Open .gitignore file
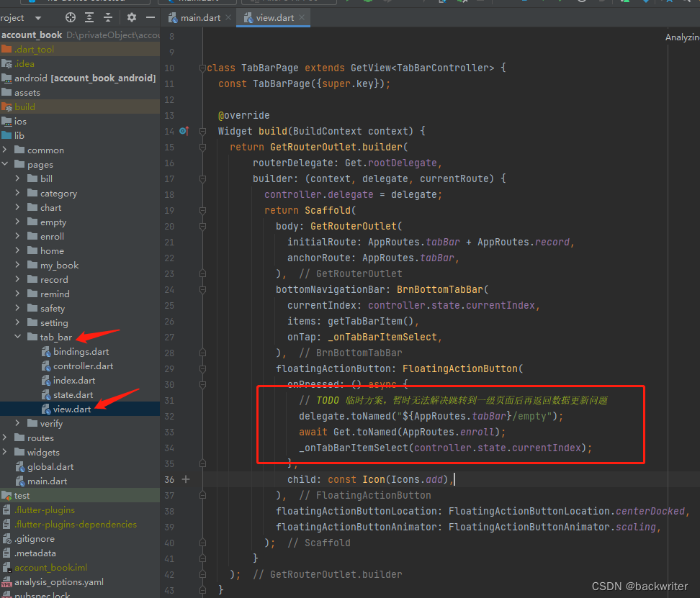Image resolution: width=700 pixels, height=598 pixels. pyautogui.click(x=80, y=539)
